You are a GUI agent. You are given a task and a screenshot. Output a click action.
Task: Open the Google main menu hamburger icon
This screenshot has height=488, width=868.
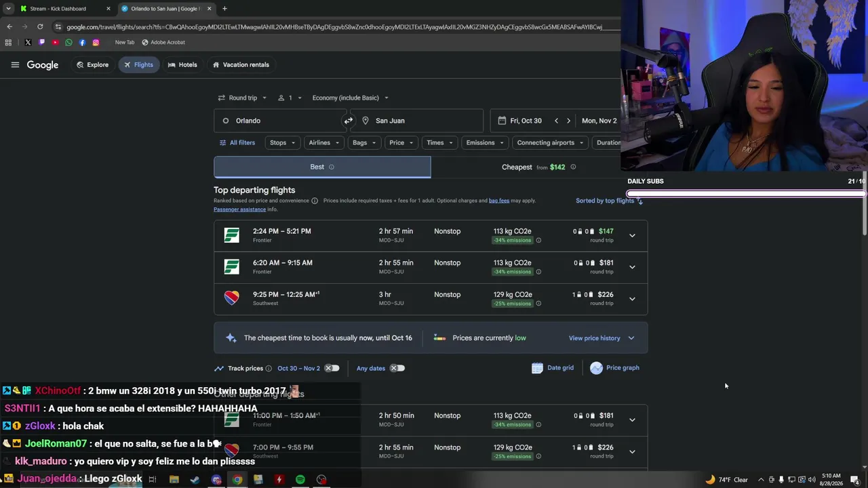[15, 65]
